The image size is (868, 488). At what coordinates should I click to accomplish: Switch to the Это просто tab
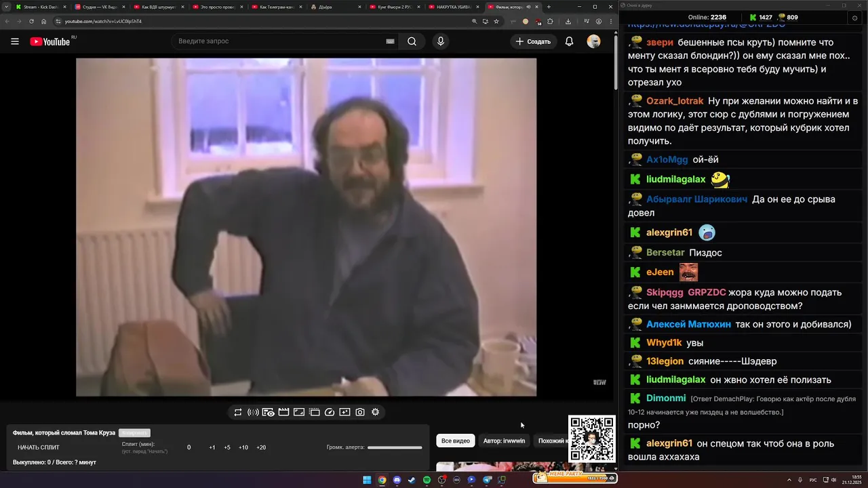(x=217, y=7)
